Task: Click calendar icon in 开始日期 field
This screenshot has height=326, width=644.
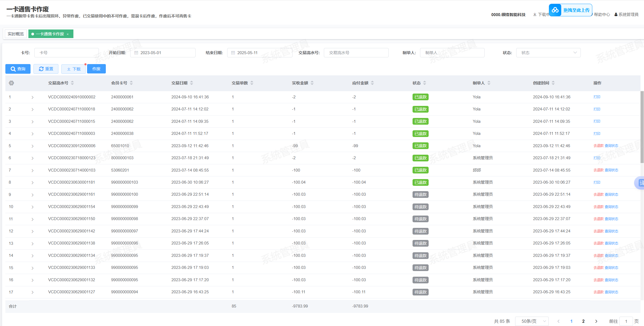Action: coord(136,53)
